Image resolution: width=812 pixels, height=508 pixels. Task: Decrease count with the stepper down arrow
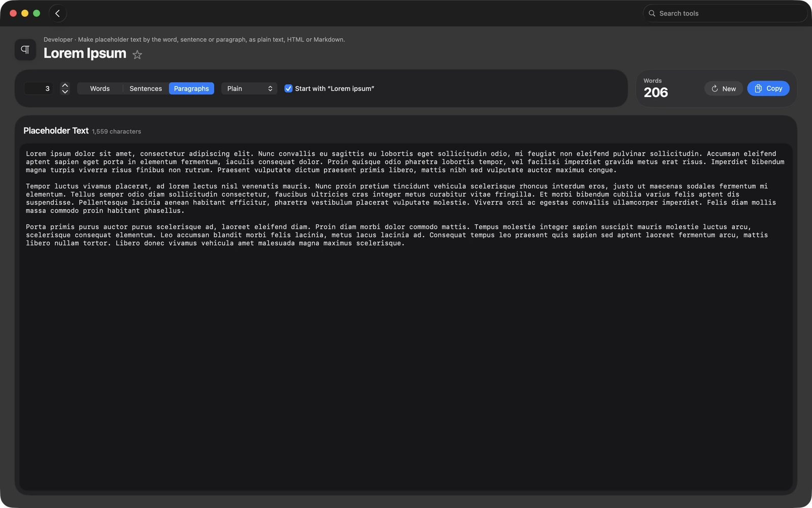[x=65, y=92]
